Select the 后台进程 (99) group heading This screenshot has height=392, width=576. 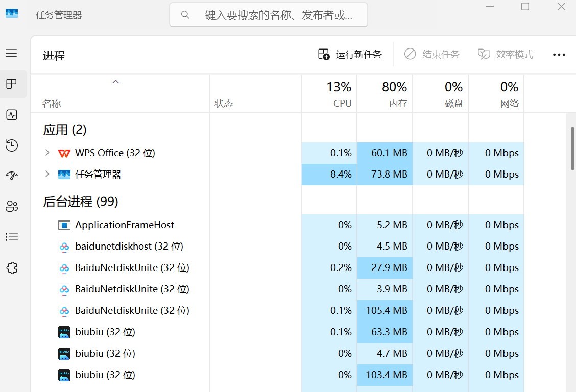click(x=81, y=202)
